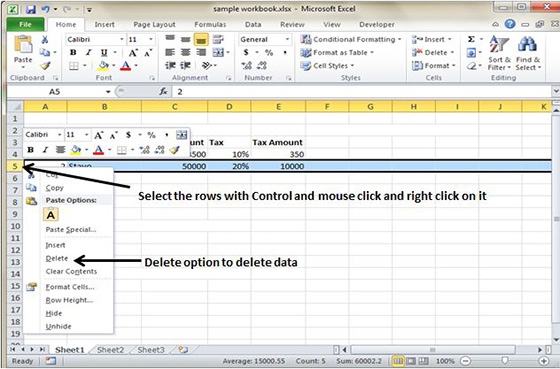Click the Clear eraser icon in Editing
This screenshot has width=560, height=369.
(471, 66)
